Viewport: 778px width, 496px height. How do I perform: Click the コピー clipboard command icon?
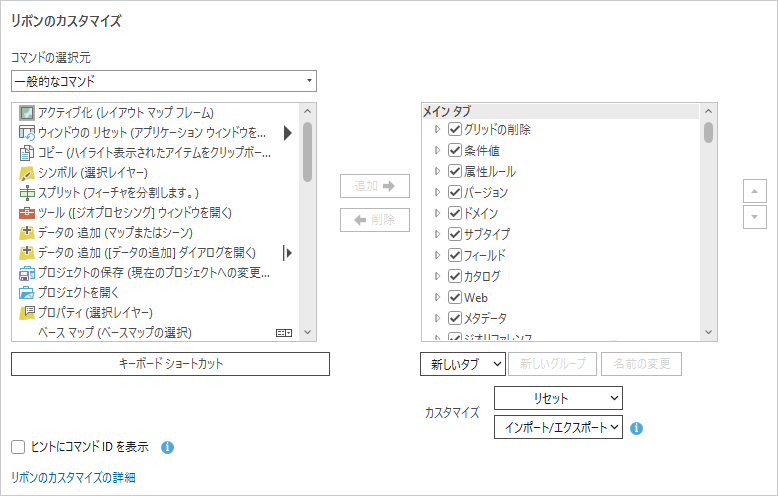tap(27, 153)
